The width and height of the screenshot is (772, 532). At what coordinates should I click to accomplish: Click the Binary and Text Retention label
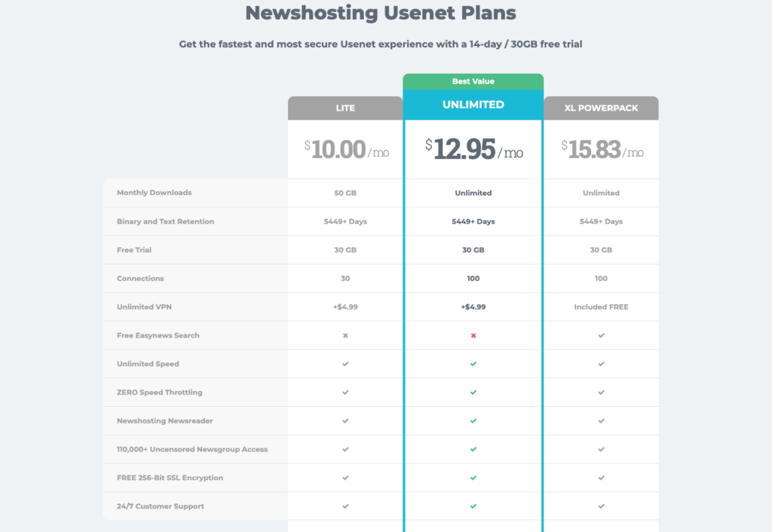tap(165, 222)
